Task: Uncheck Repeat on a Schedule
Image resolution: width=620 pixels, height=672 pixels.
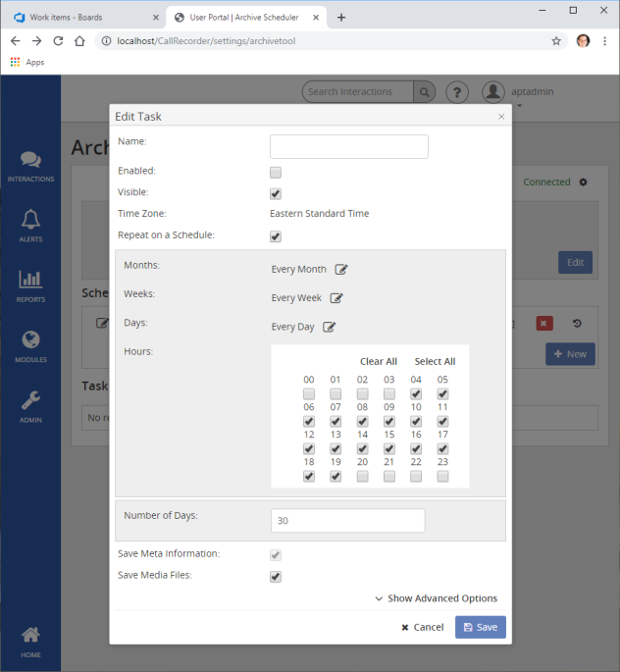Action: pyautogui.click(x=276, y=236)
